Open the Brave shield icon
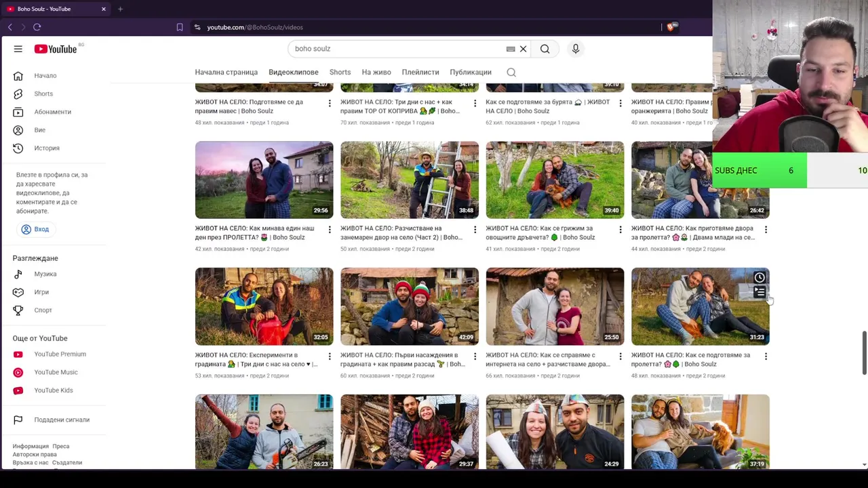 coord(671,27)
